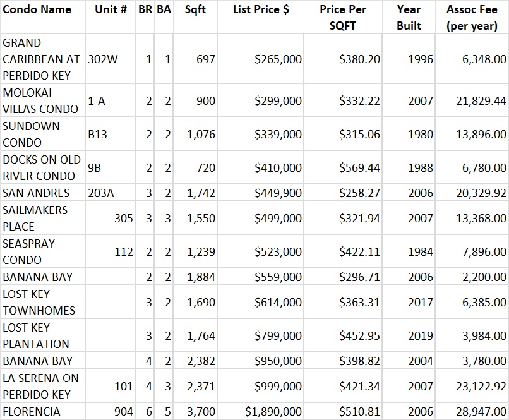Viewport: 509px width, 420px height.
Task: Click the Unit # header cell
Action: (111, 10)
